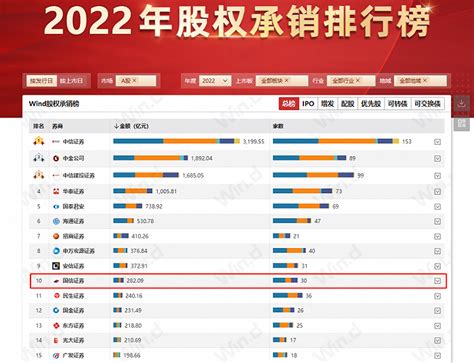Click the 中信建投证券 broker logo
The width and height of the screenshot is (474, 363).
point(56,175)
